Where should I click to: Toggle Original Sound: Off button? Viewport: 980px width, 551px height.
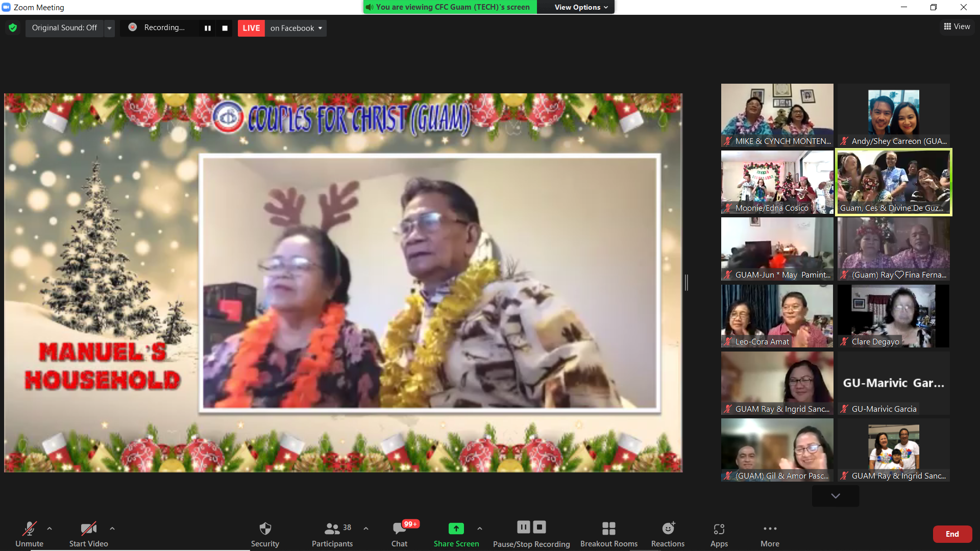tap(64, 28)
